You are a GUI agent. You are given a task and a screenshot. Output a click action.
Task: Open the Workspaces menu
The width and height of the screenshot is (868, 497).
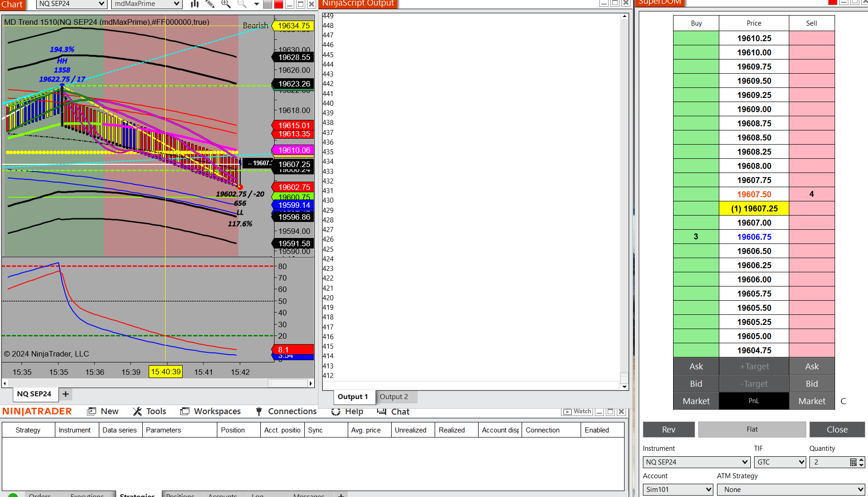[x=217, y=411]
